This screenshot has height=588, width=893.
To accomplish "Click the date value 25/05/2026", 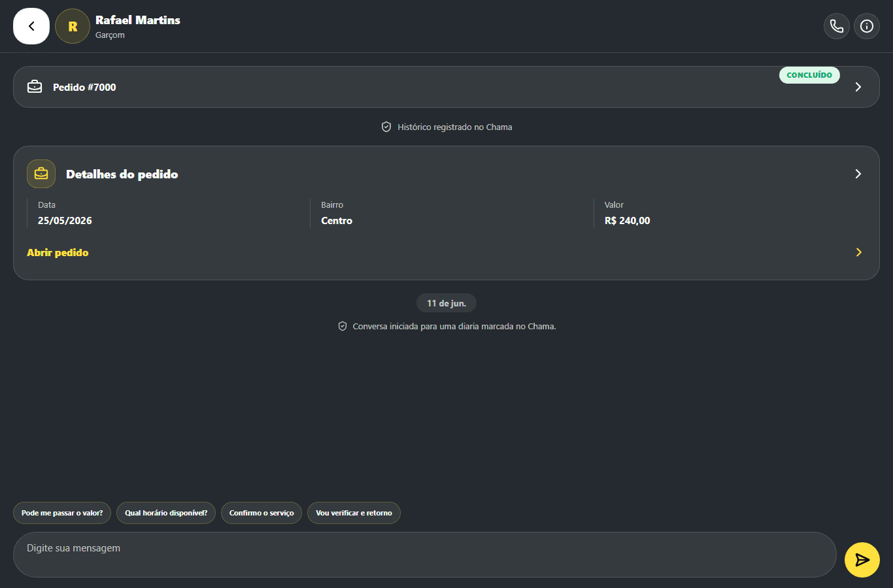I will [65, 221].
